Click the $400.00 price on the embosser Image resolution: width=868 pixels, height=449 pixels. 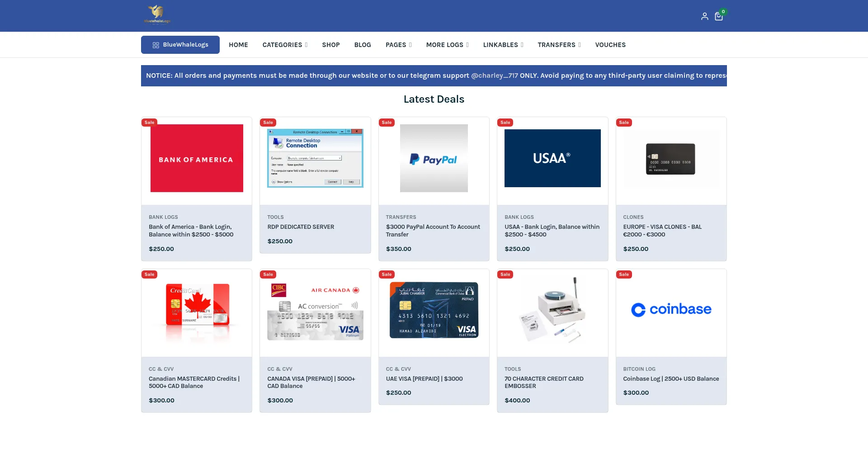pos(517,401)
